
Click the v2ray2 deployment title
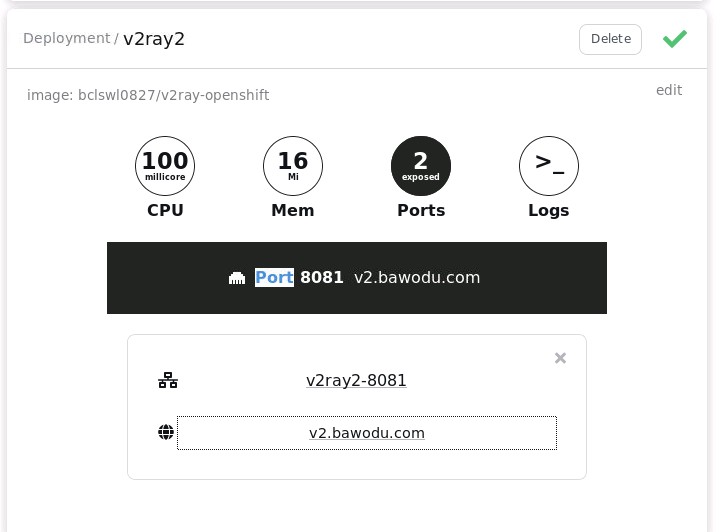(154, 39)
